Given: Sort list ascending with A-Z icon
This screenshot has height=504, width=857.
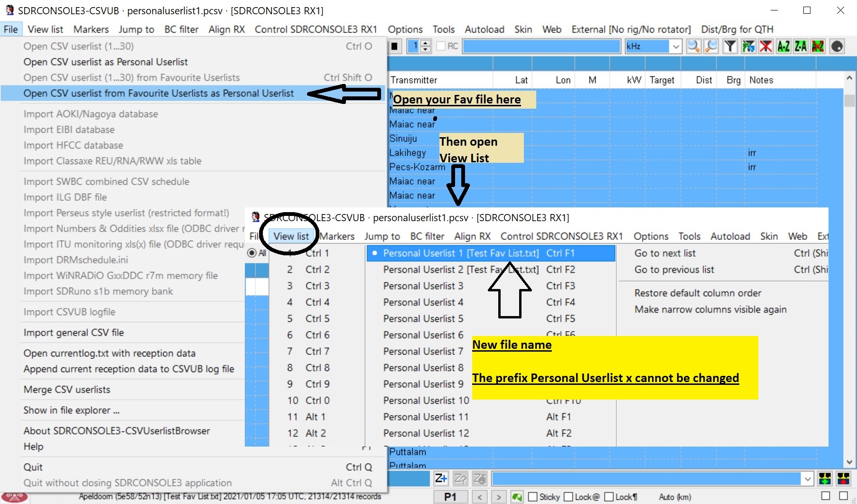Looking at the screenshot, I should click(783, 46).
